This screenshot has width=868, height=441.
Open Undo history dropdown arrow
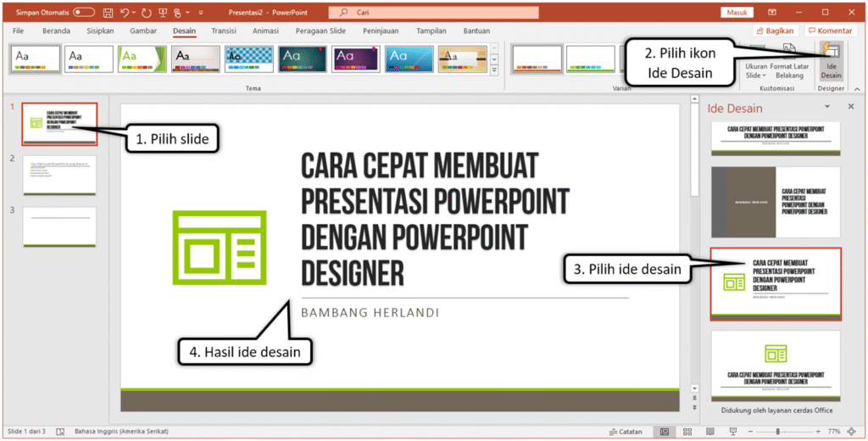click(134, 12)
